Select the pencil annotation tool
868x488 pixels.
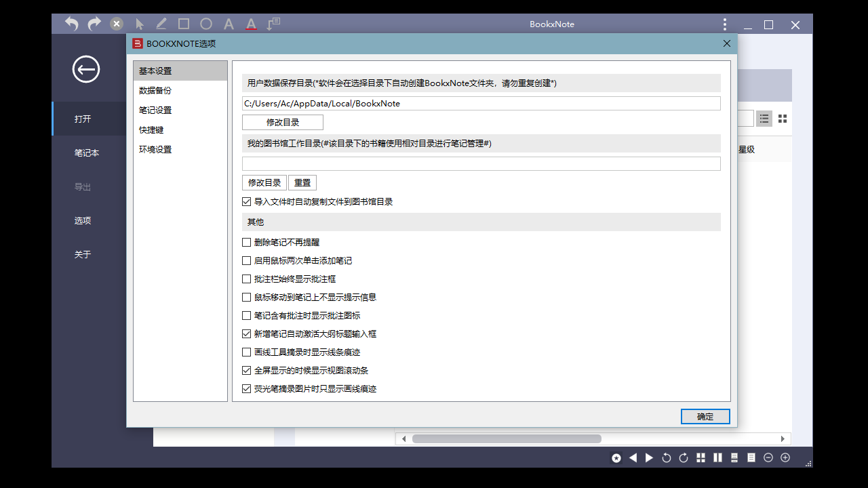pos(161,24)
